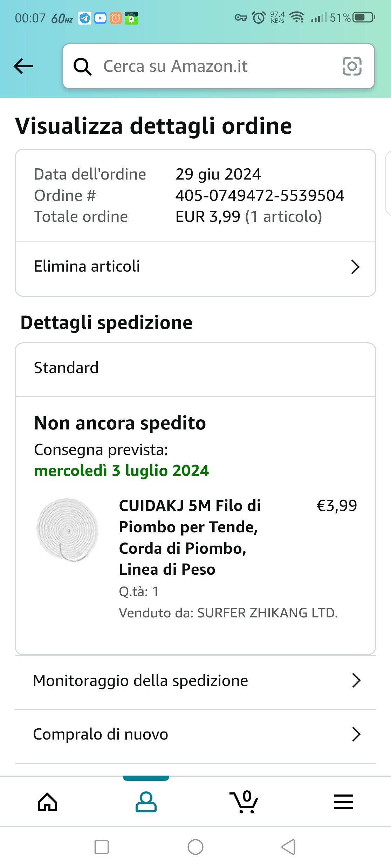The image size is (391, 868).
Task: Open the lead cord product thumbnail
Action: coord(68,529)
